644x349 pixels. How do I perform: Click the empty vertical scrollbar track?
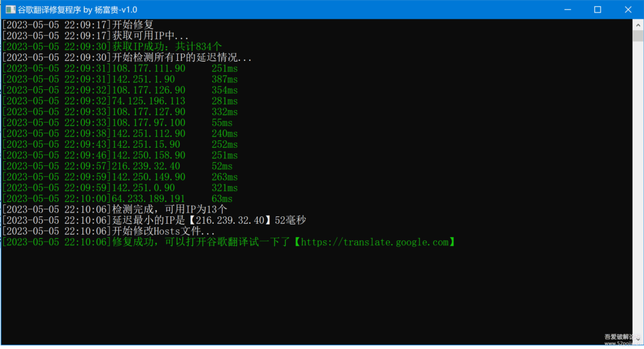(638, 189)
